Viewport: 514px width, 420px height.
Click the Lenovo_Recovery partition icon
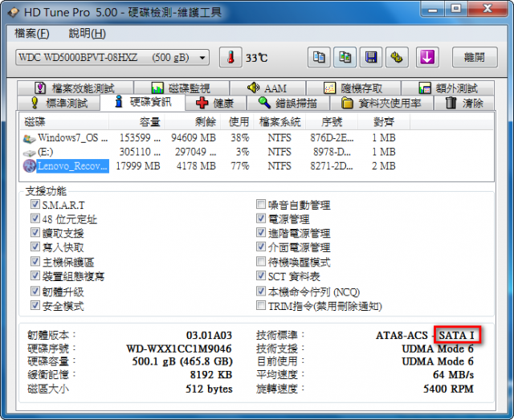tap(30, 166)
